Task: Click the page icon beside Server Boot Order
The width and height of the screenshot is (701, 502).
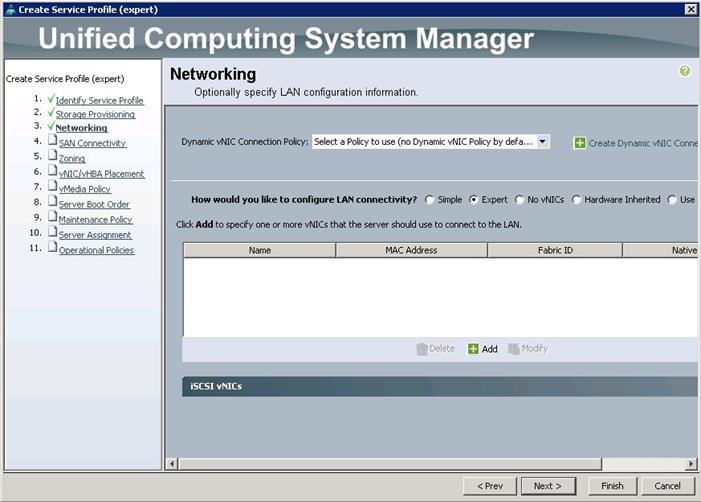Action: tap(52, 201)
